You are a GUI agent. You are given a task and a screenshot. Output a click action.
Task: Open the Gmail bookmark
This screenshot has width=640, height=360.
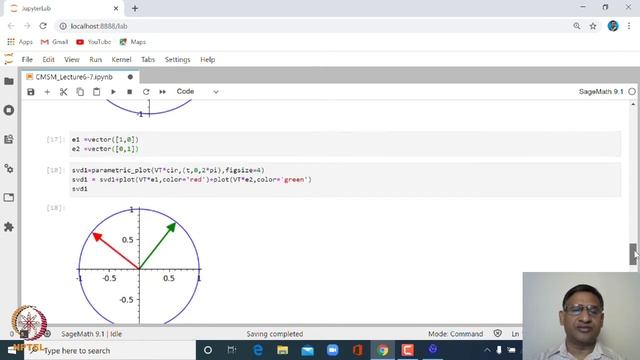pyautogui.click(x=54, y=42)
